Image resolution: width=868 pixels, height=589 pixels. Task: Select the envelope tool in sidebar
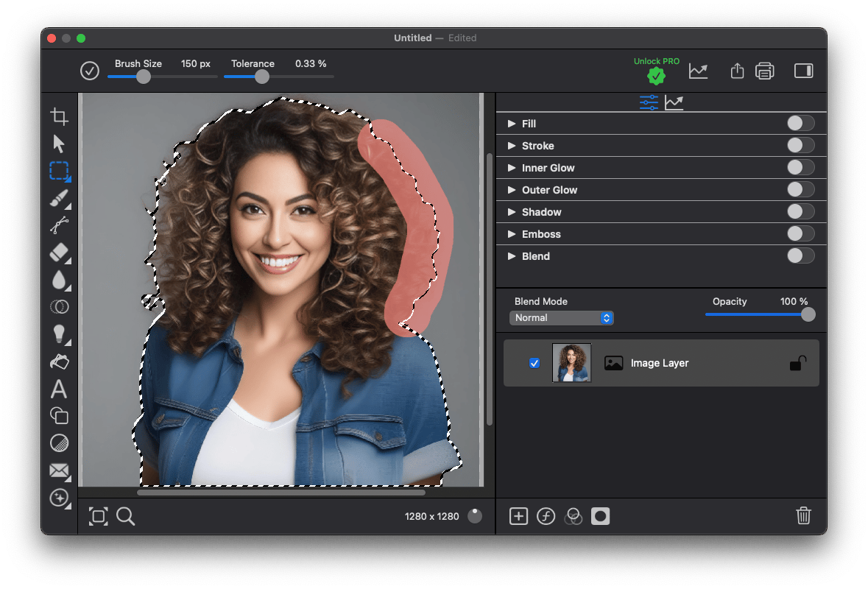(x=59, y=470)
